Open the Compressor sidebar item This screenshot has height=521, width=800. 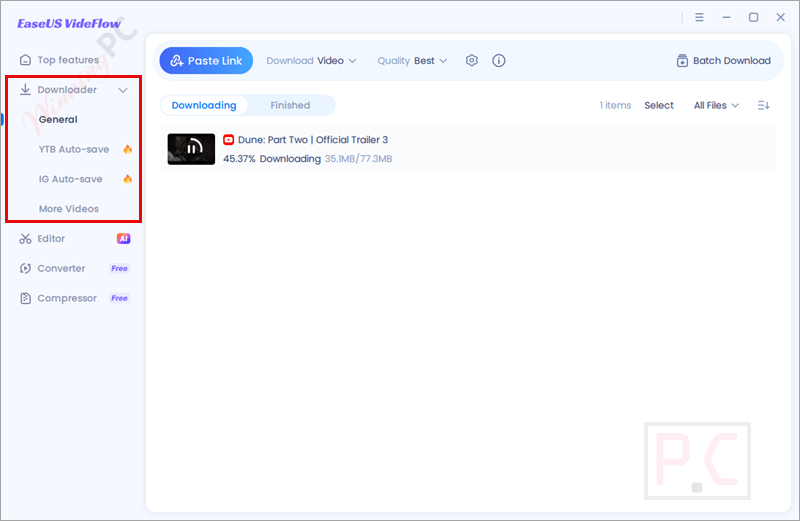[x=67, y=298]
